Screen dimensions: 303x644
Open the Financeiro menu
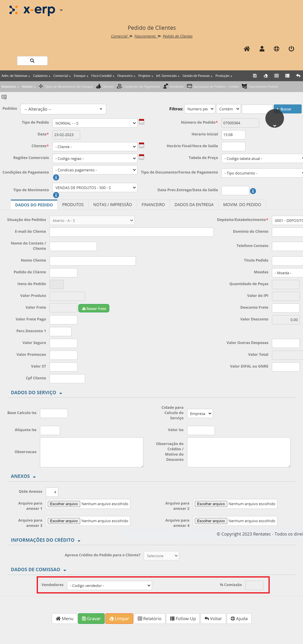tap(126, 76)
